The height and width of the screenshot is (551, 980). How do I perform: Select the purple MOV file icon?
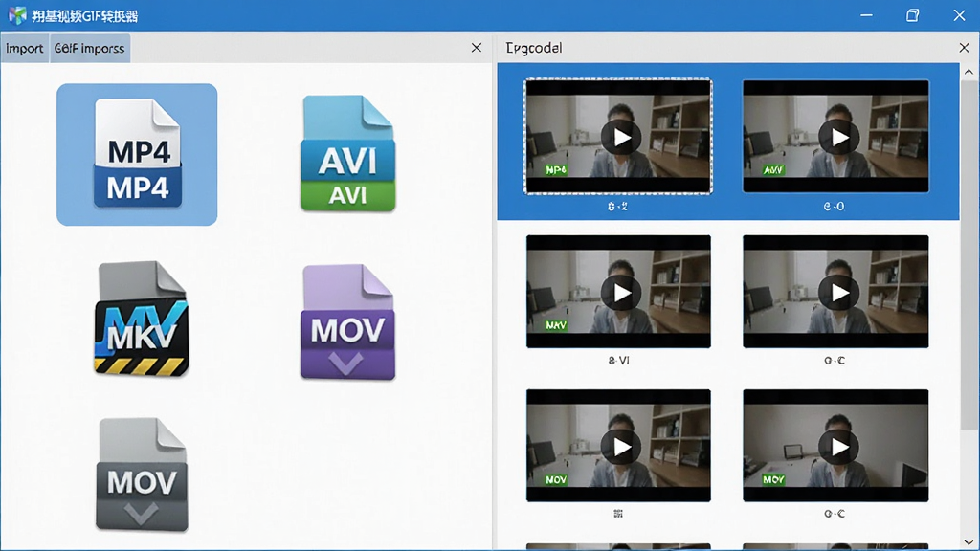tap(347, 321)
